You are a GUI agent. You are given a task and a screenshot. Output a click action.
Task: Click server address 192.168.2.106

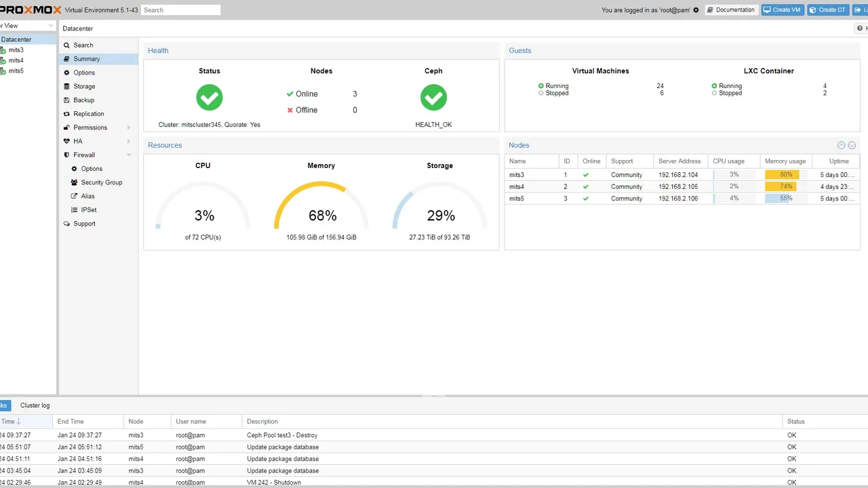[x=678, y=199]
